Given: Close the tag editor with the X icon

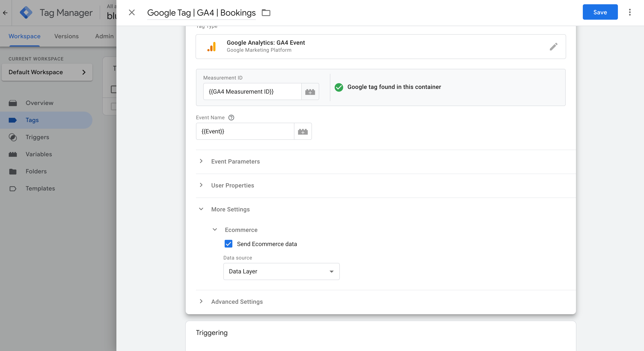Looking at the screenshot, I should click(x=132, y=12).
